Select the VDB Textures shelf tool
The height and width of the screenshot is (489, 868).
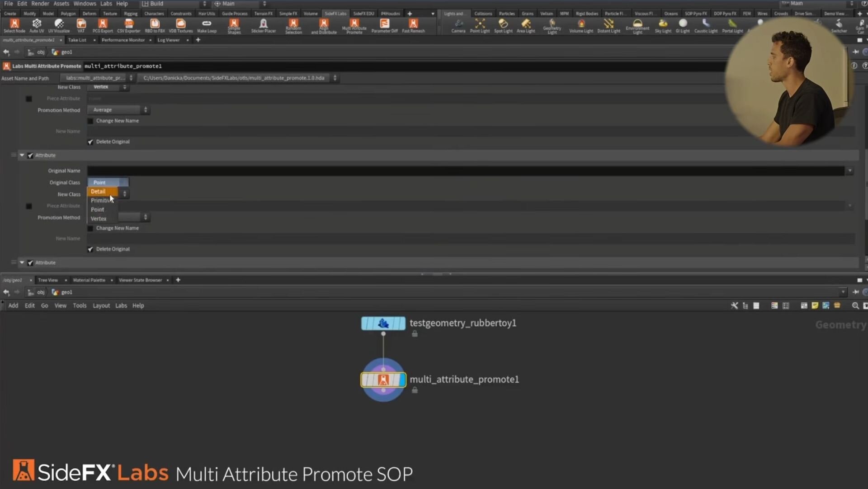(180, 26)
